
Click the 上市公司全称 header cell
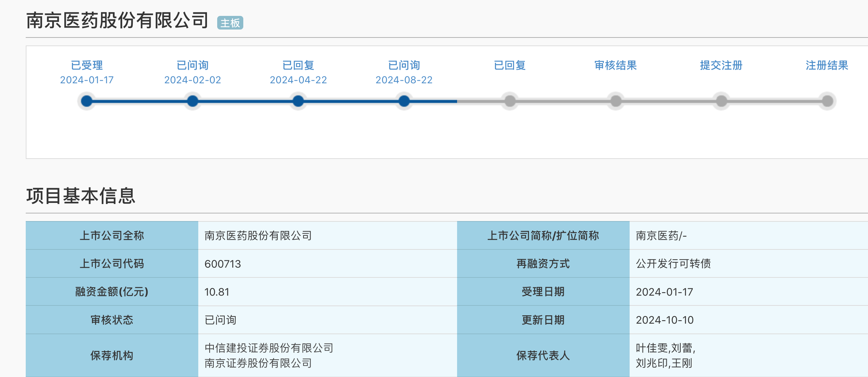pyautogui.click(x=112, y=235)
